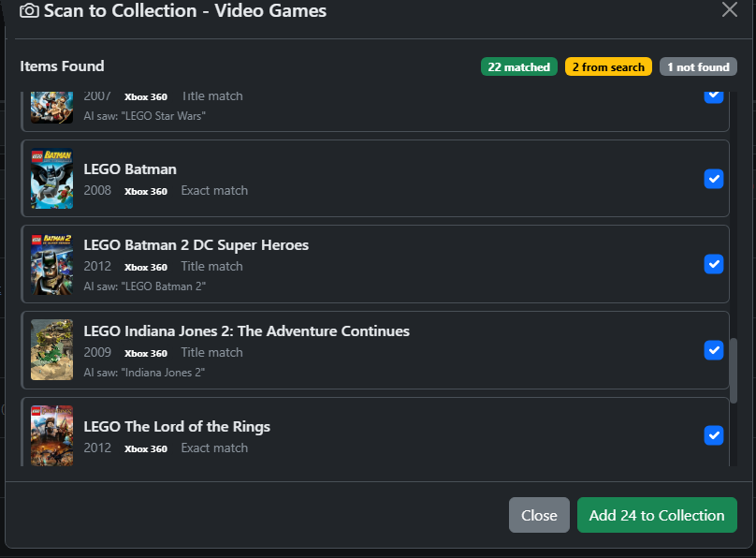Uncheck LEGO Indiana Jones 2 match
The width and height of the screenshot is (756, 558).
pos(714,350)
